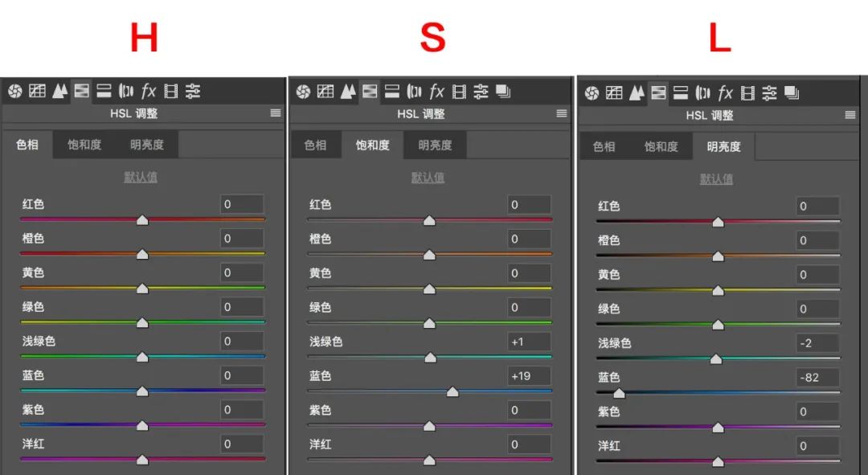Select 明亮度 tab in right L panel

[x=724, y=147]
